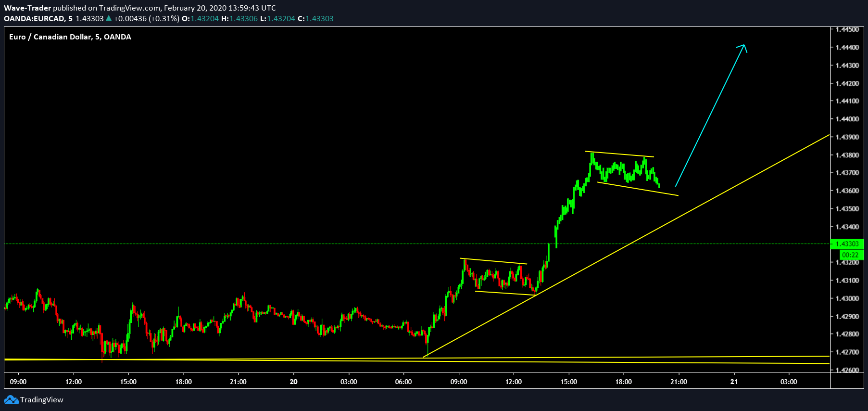The height and width of the screenshot is (411, 868).
Task: Click the close value C:1.43303
Action: pyautogui.click(x=315, y=19)
